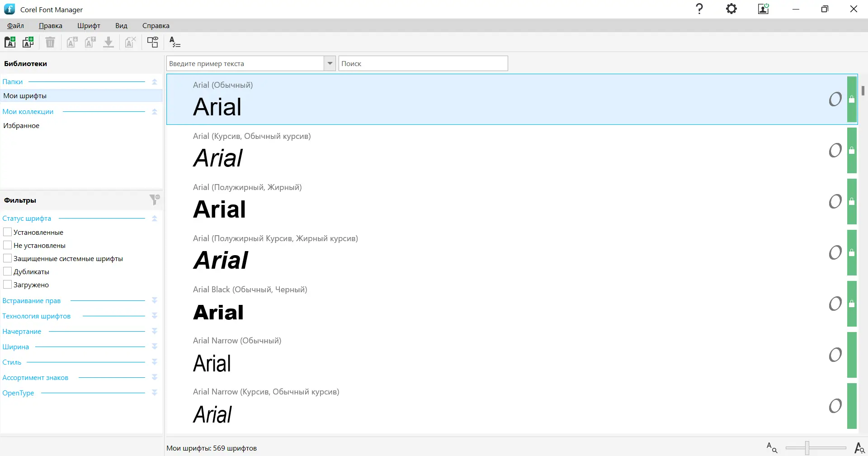Image resolution: width=868 pixels, height=456 pixels.
Task: Click the Download arrow toolbar icon
Action: tap(108, 42)
